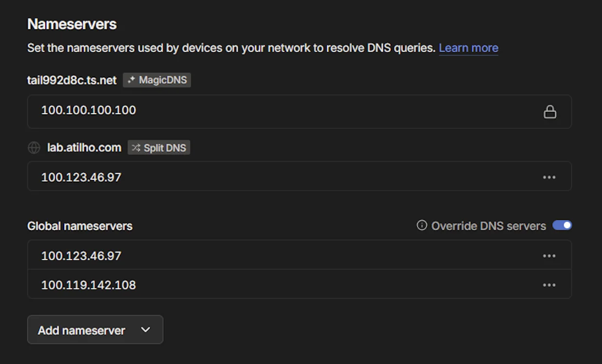
Task: Click the globe icon beside lab.atilho.com
Action: click(x=34, y=147)
